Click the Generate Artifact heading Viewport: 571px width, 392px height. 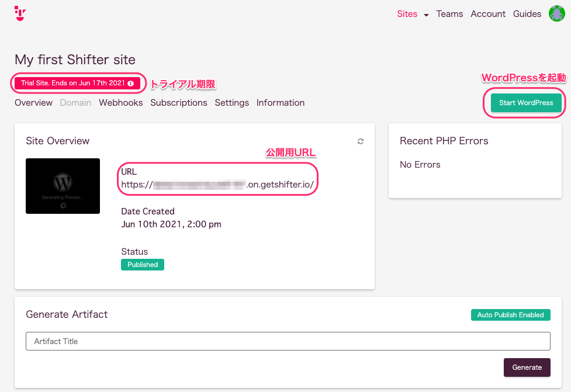tap(67, 314)
